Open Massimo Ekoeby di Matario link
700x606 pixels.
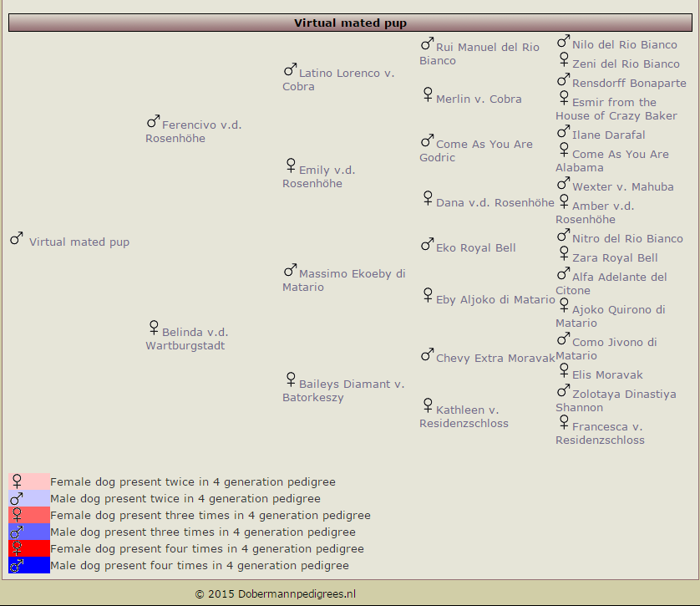344,280
